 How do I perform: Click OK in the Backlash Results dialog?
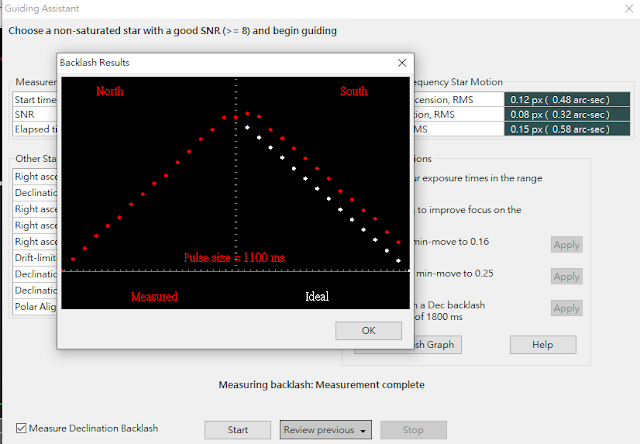click(x=368, y=331)
